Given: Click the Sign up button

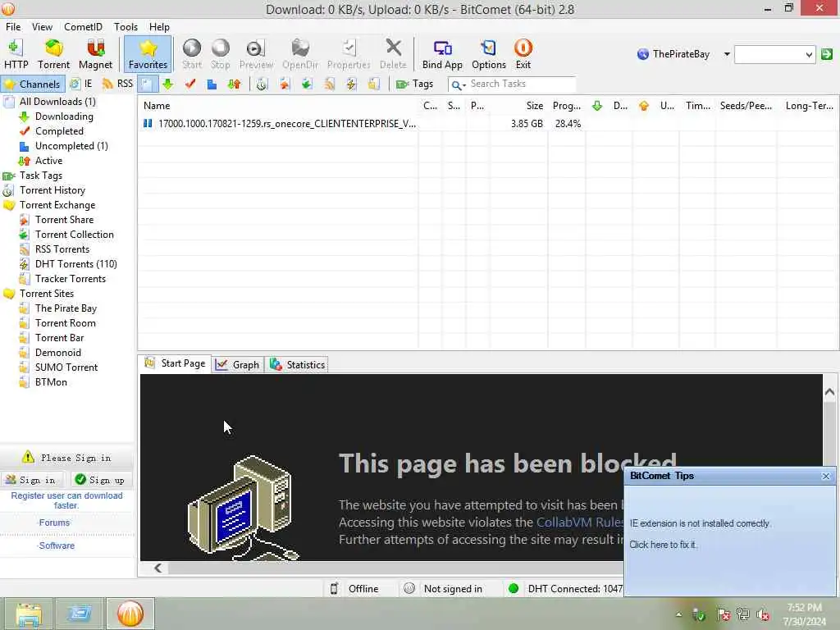Looking at the screenshot, I should [100, 480].
